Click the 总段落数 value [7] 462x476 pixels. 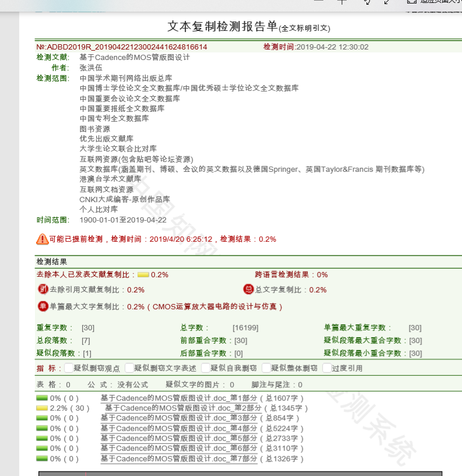coord(86,341)
